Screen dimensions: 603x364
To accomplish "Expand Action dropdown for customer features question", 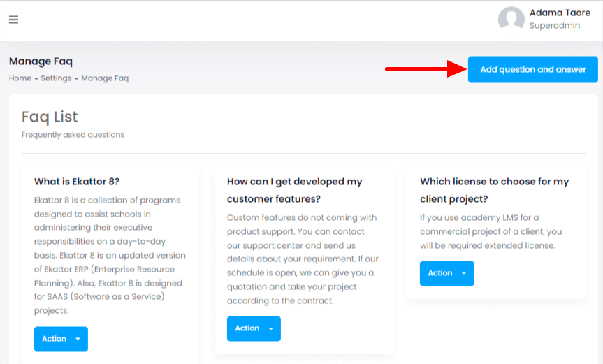I will point(254,328).
